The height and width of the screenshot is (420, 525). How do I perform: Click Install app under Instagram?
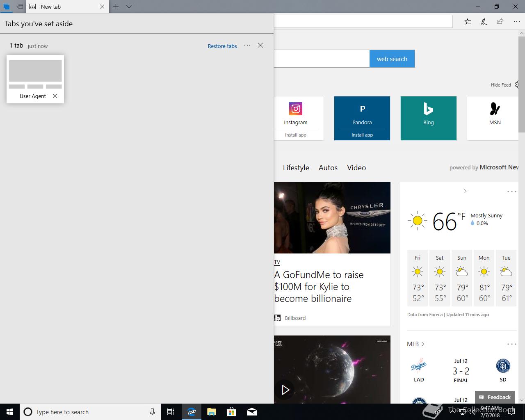(x=296, y=135)
